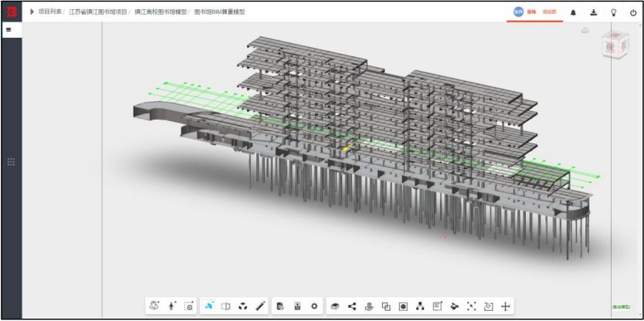Click the dotted grid handle on sidebar
This screenshot has height=321, width=644.
pyautogui.click(x=12, y=162)
